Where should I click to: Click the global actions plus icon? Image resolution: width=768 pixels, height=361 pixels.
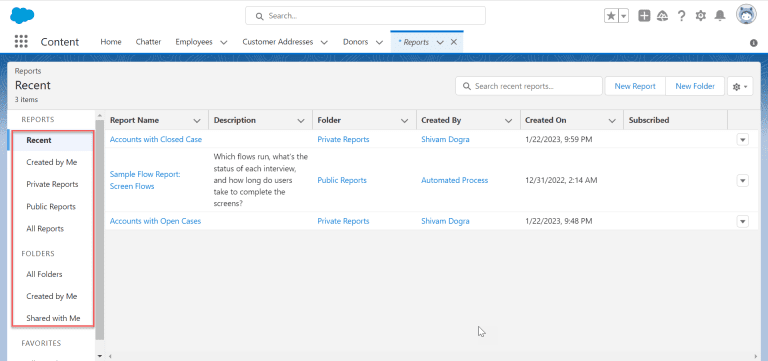pyautogui.click(x=644, y=16)
